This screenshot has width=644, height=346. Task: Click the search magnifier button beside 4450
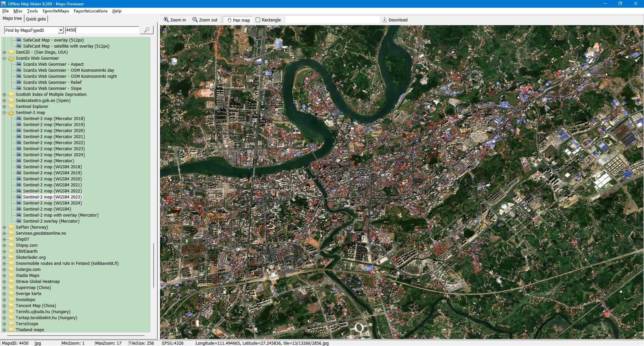click(147, 30)
